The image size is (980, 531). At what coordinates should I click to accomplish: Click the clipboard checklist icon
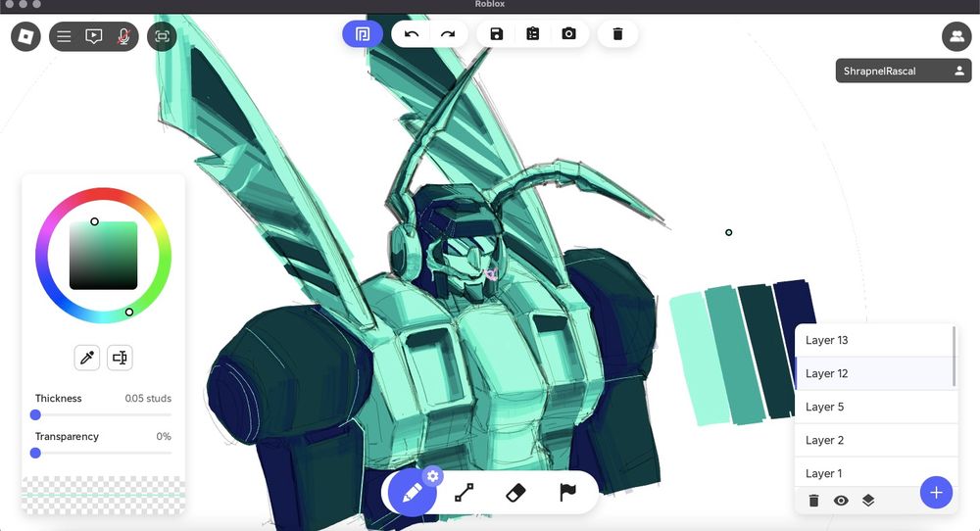(x=532, y=33)
